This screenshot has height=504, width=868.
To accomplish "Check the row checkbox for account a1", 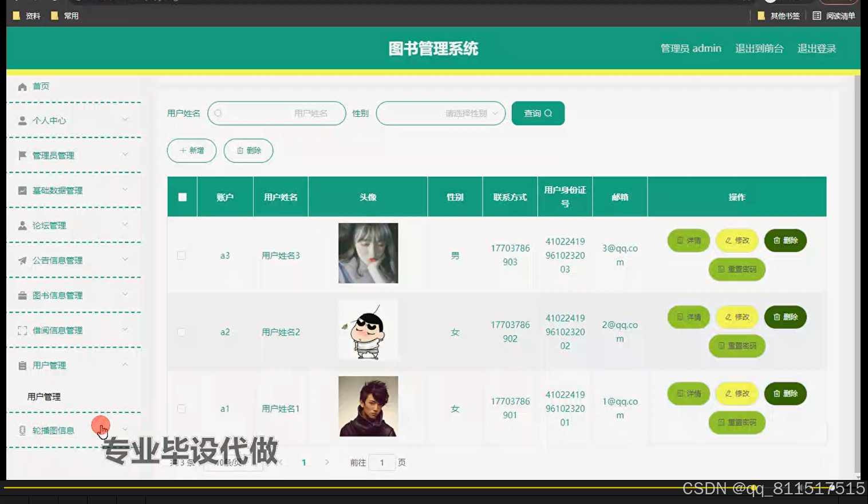I will click(x=182, y=408).
